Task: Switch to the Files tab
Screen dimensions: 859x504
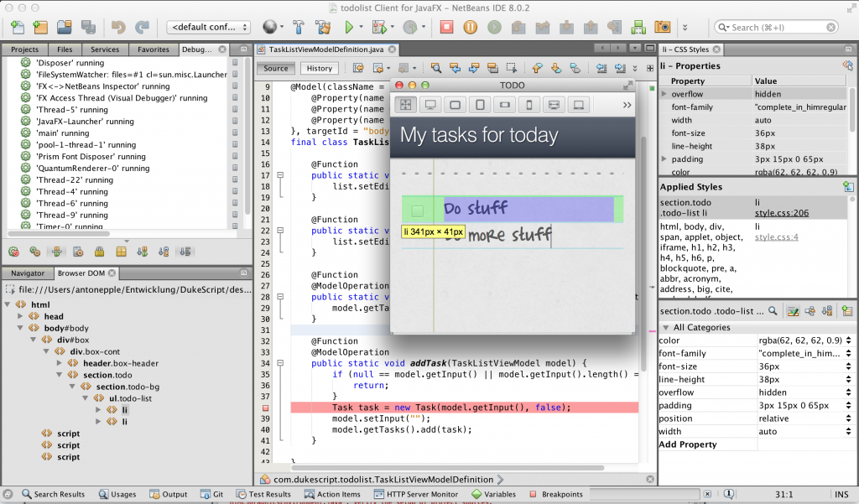Action: [x=65, y=49]
